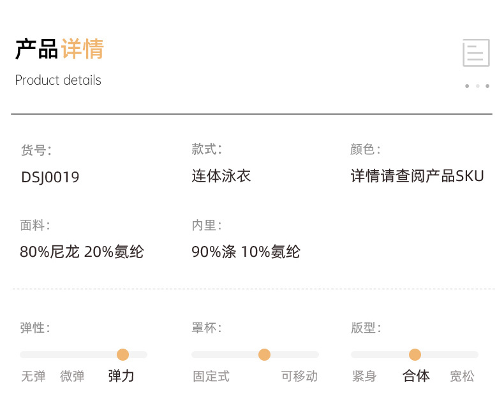This screenshot has width=504, height=420.
Task: Click the 连体泳衣 style value
Action: click(221, 176)
